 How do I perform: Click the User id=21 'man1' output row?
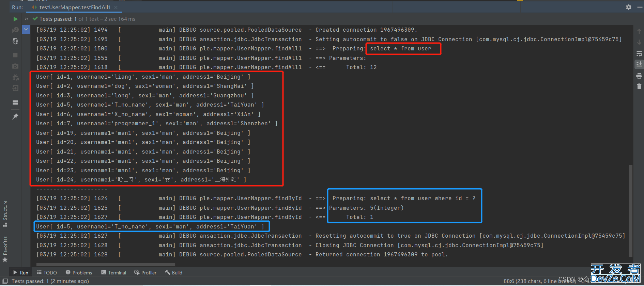[143, 152]
